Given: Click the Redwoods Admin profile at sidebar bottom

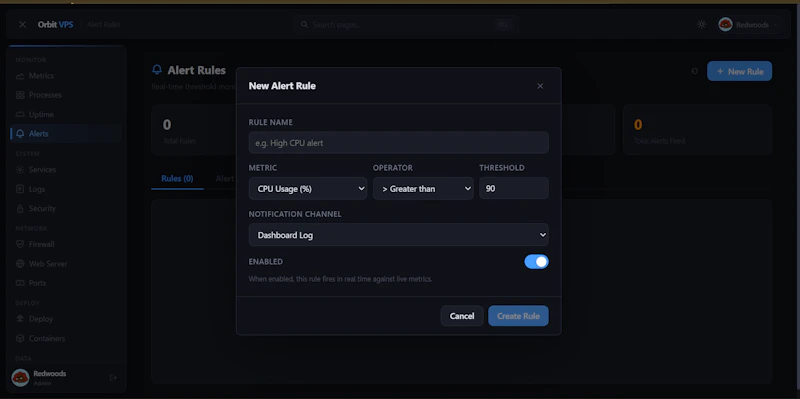Looking at the screenshot, I should pyautogui.click(x=40, y=378).
